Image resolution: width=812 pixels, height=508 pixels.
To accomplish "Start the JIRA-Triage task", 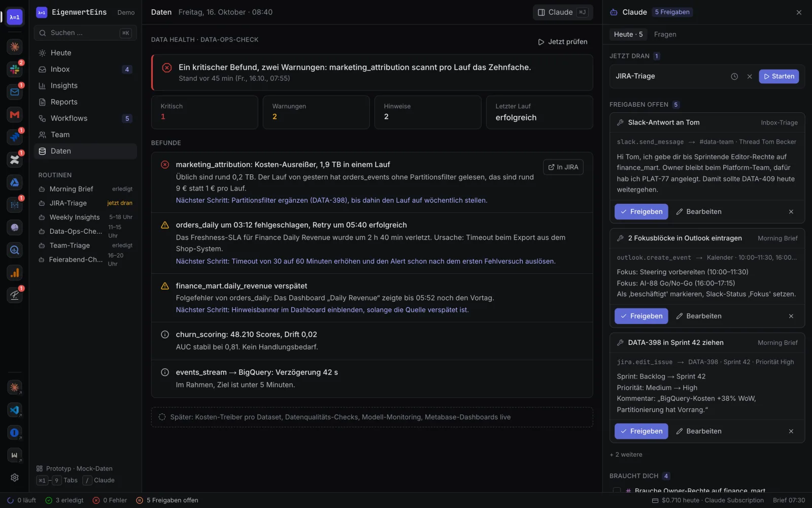I will tap(779, 76).
